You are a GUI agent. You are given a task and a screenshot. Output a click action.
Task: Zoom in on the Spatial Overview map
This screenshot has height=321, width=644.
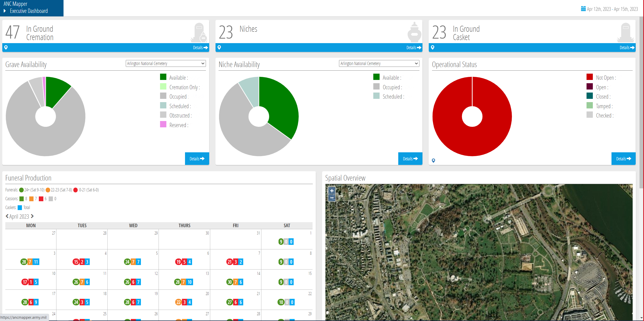click(332, 191)
